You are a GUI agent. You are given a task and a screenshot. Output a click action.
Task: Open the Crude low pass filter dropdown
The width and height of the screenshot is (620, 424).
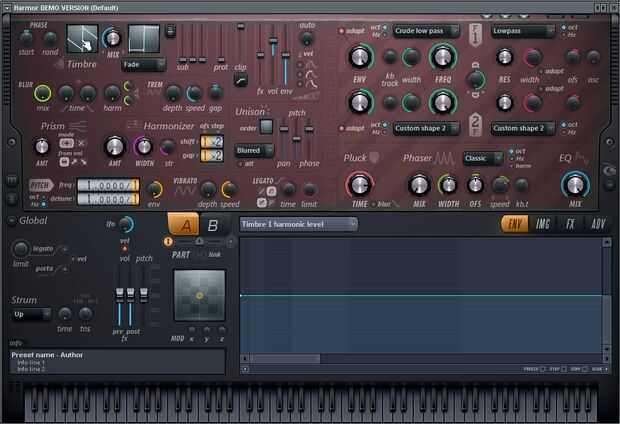pos(426,31)
